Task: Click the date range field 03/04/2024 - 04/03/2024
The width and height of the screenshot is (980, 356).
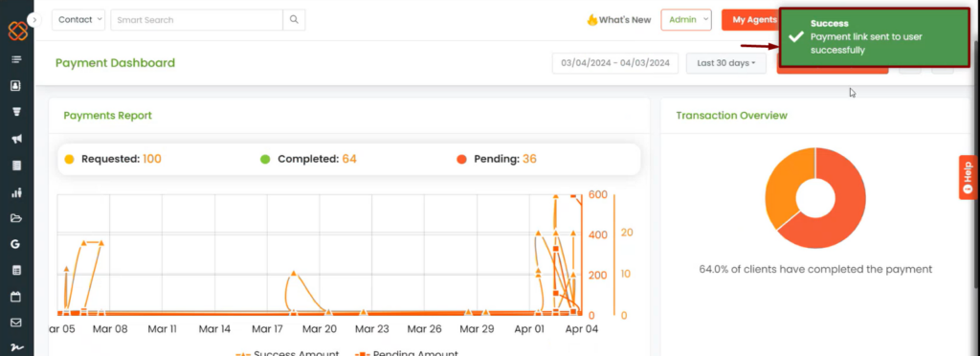Action: point(615,63)
